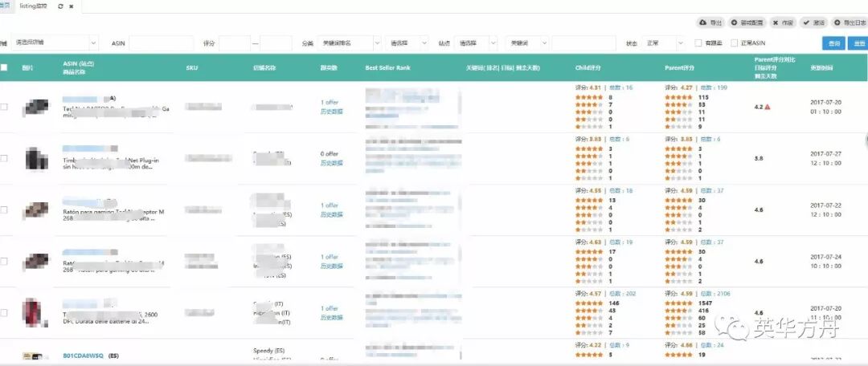Click the Child评分 column header
The height and width of the screenshot is (366, 868).
point(588,68)
